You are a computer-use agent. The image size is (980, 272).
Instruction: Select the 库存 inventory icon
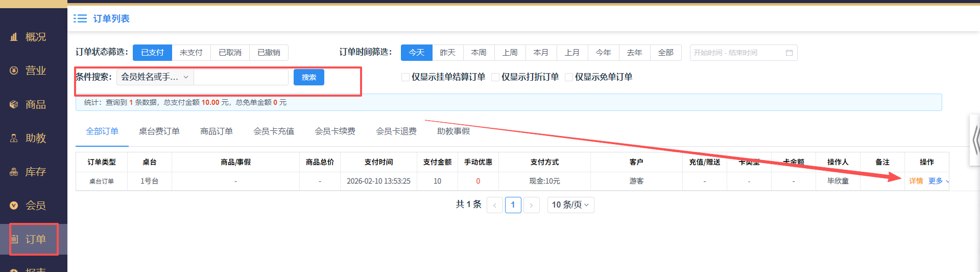[x=14, y=172]
